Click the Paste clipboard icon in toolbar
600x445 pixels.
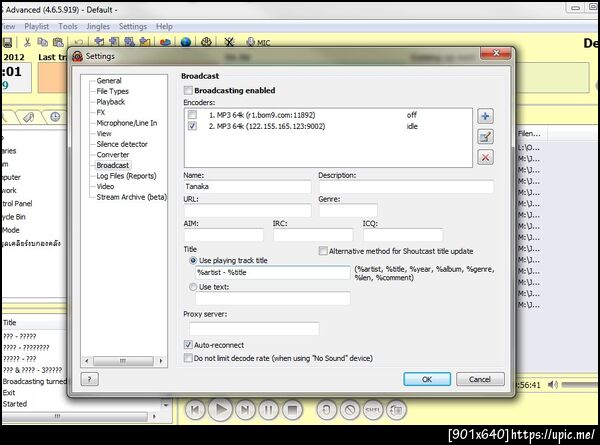click(58, 42)
